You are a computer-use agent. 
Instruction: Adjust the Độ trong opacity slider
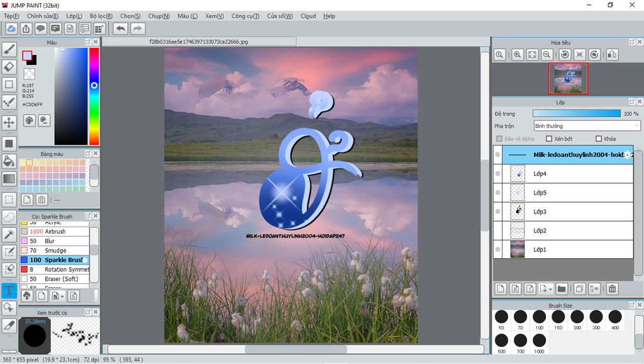pos(577,113)
